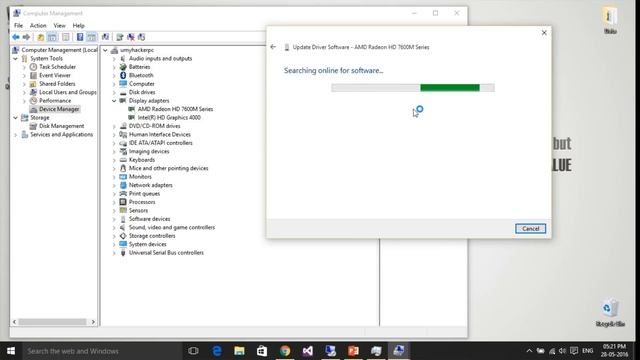Screen dimensions: 640x360
Task: Click the Help toolbar icon
Action: (80, 37)
